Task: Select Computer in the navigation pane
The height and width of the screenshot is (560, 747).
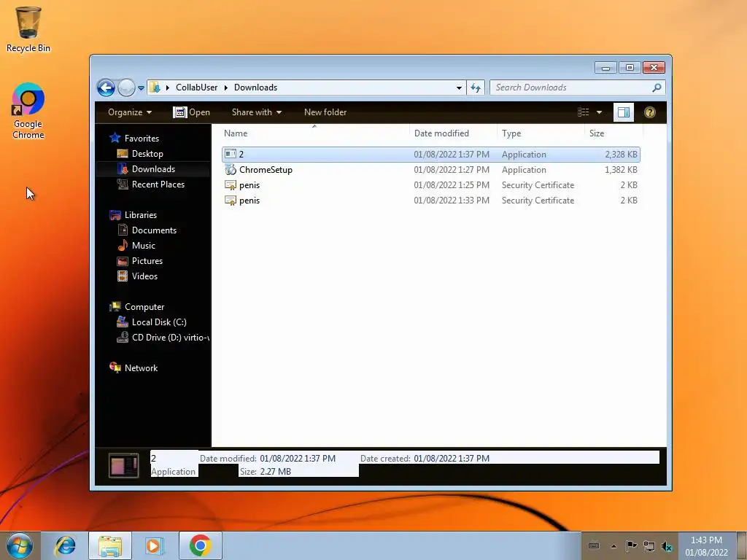Action: tap(144, 307)
